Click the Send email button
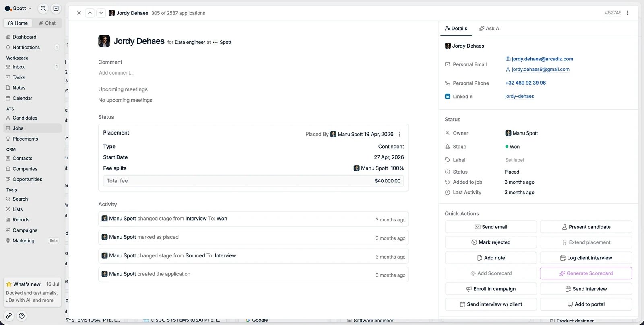This screenshot has height=325, width=644. tap(491, 227)
